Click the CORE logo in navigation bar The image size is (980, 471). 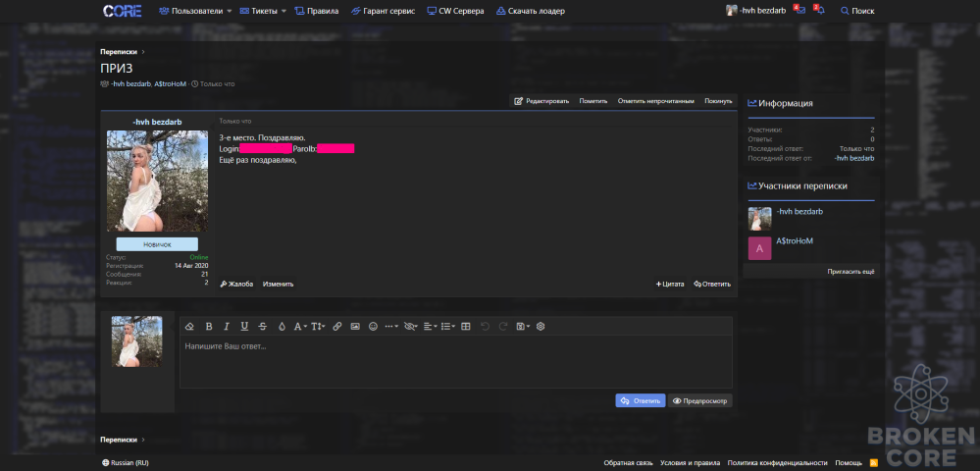point(122,11)
